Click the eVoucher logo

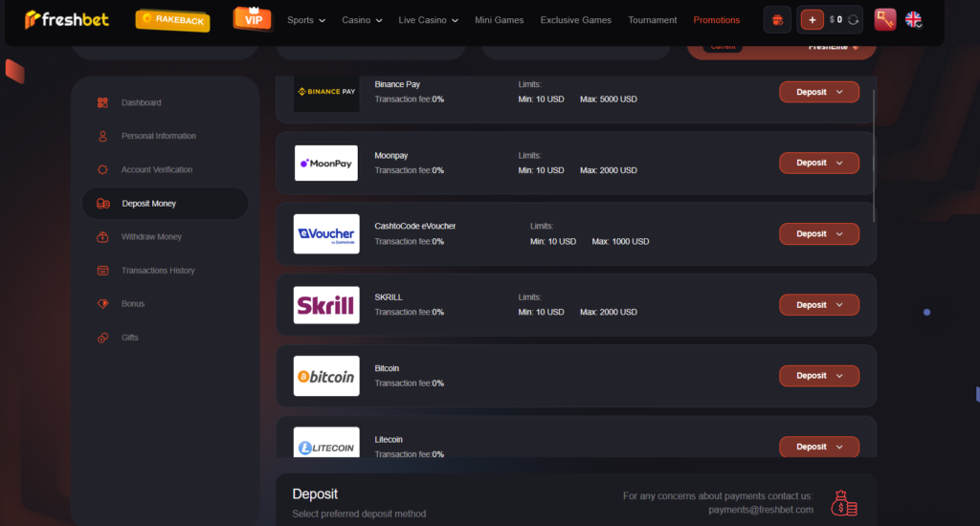coord(326,234)
